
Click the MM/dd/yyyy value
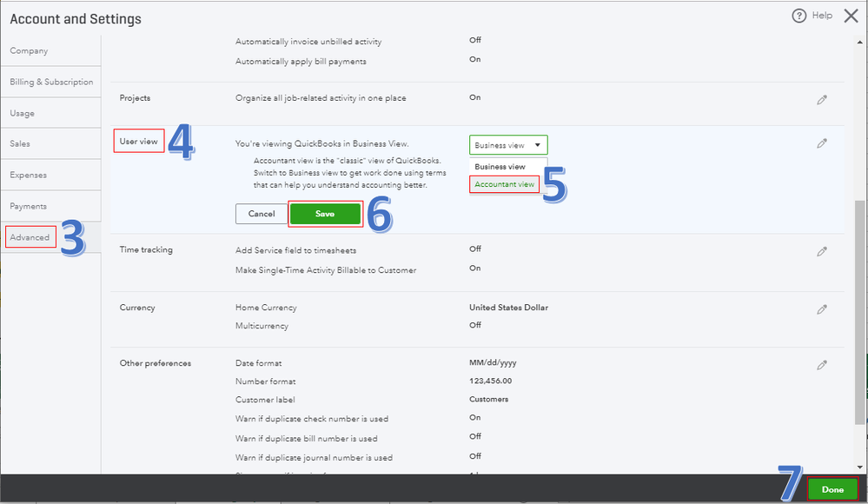(x=493, y=362)
